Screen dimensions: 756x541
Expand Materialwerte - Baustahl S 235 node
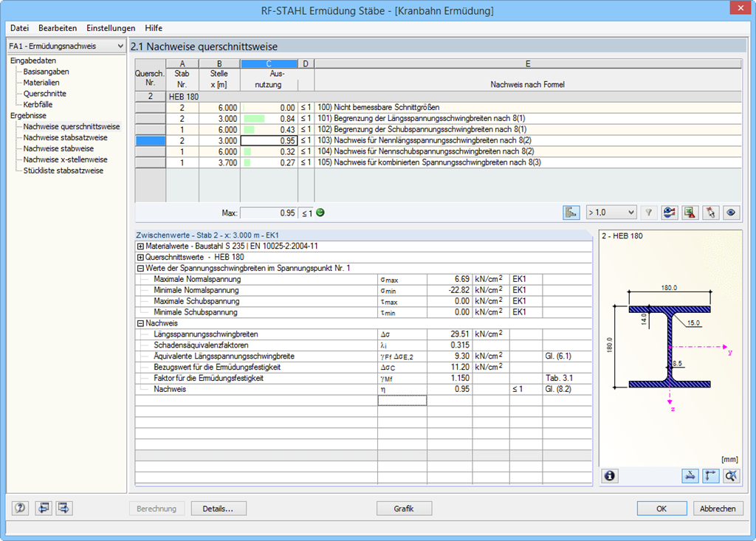(140, 247)
